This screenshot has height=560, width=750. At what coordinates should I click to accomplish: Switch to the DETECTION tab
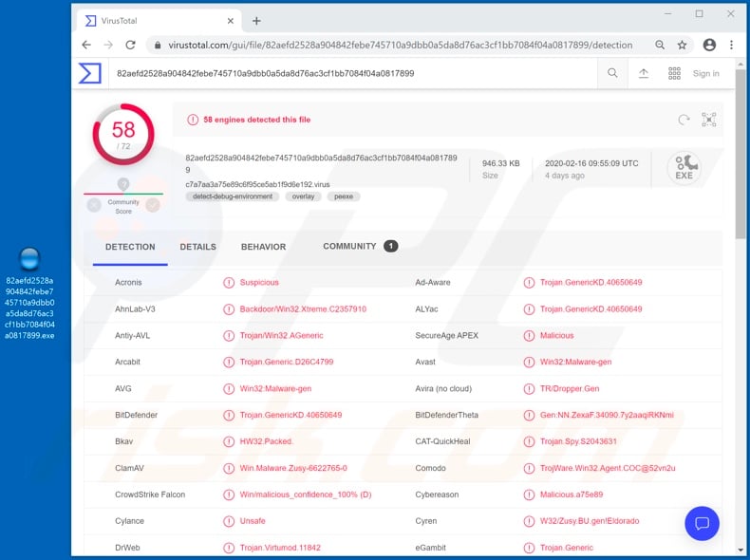point(130,247)
